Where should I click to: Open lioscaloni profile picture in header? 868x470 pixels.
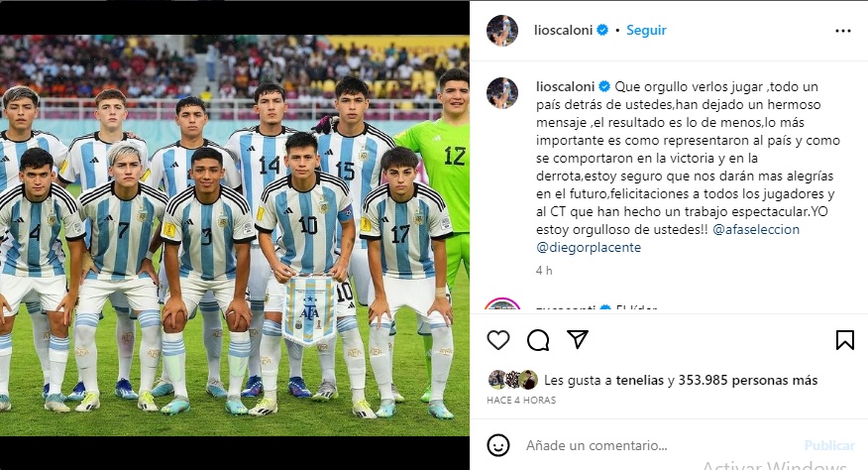pyautogui.click(x=502, y=31)
